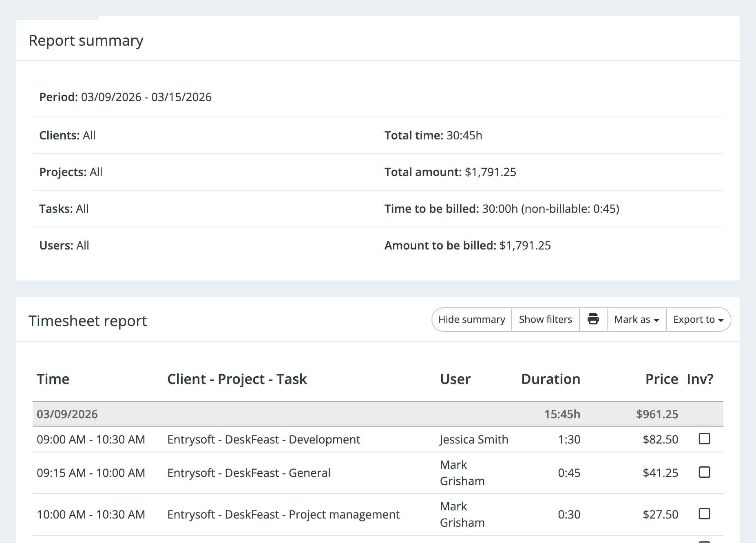The width and height of the screenshot is (756, 543).
Task: Click the 1:30 duration value
Action: pos(569,439)
